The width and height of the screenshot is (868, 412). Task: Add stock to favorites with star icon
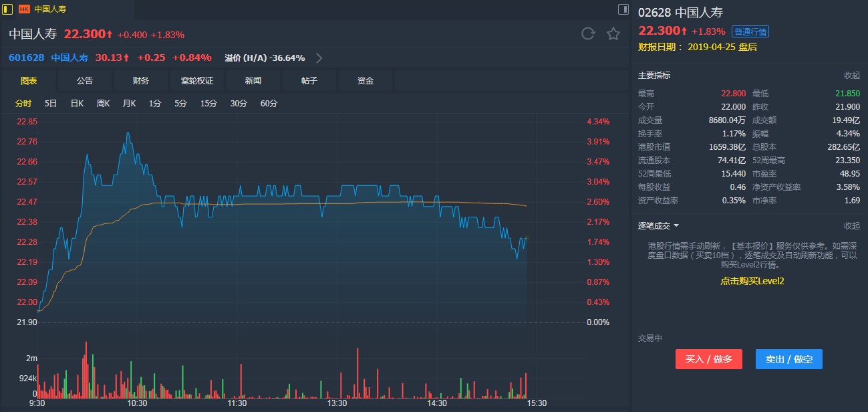coord(613,34)
